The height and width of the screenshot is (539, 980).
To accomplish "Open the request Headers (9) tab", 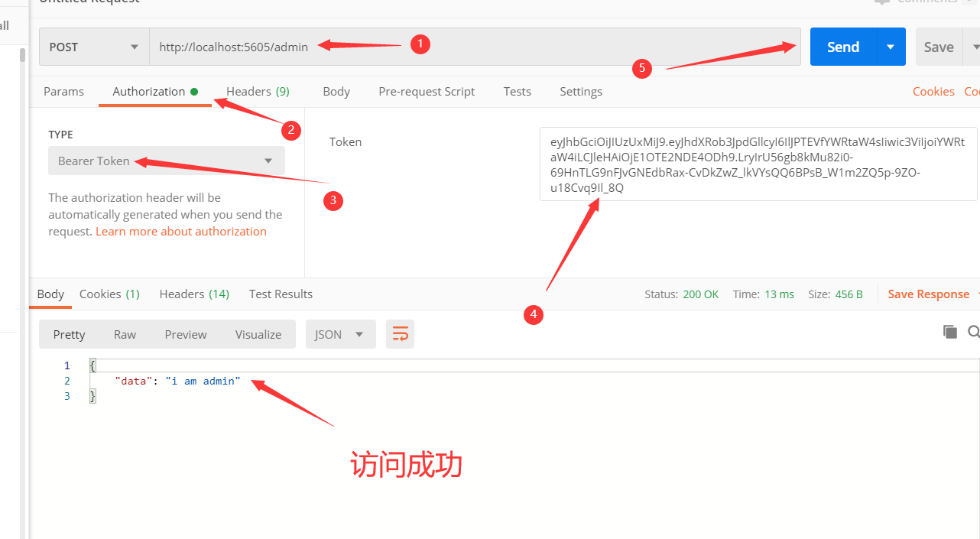I will point(258,91).
